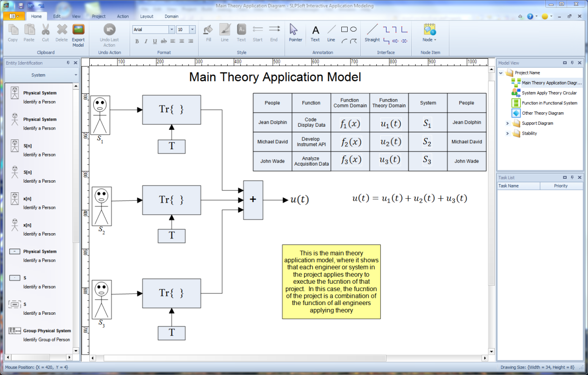Align text left

pos(173,41)
